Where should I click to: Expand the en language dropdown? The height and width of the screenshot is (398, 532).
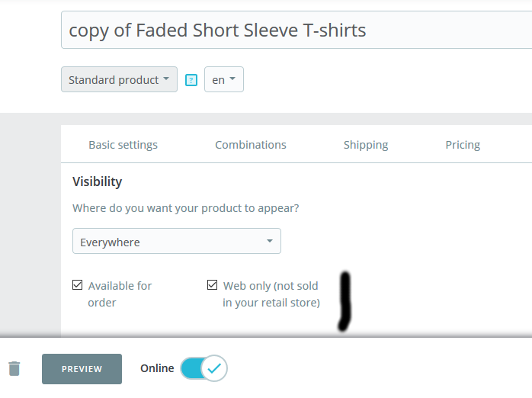click(223, 79)
